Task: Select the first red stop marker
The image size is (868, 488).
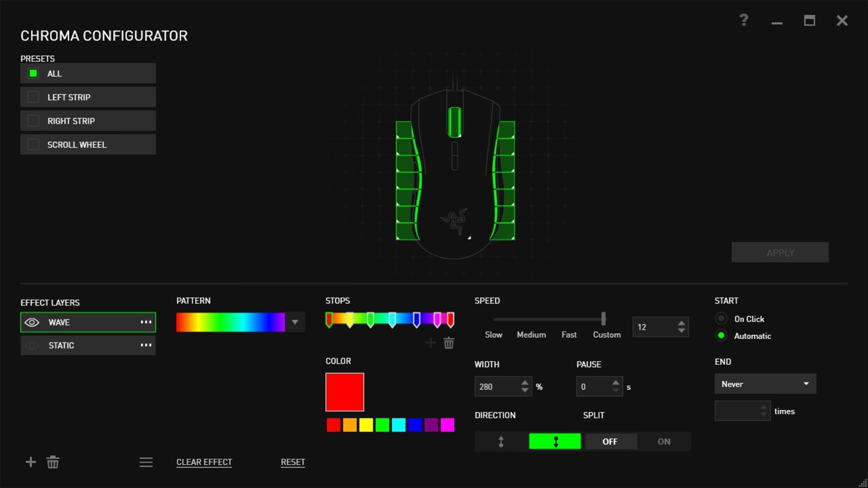Action: point(329,320)
